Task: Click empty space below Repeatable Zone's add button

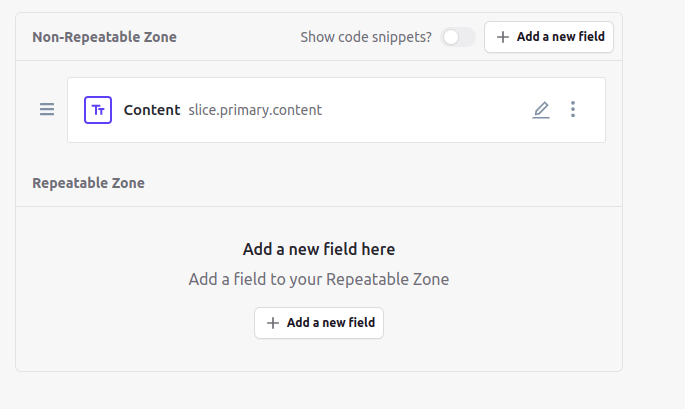Action: click(319, 355)
